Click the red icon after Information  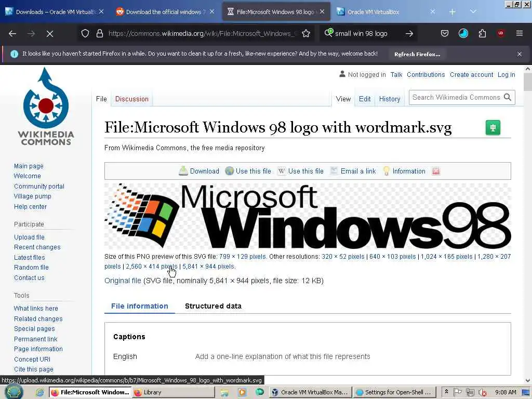coord(436,171)
